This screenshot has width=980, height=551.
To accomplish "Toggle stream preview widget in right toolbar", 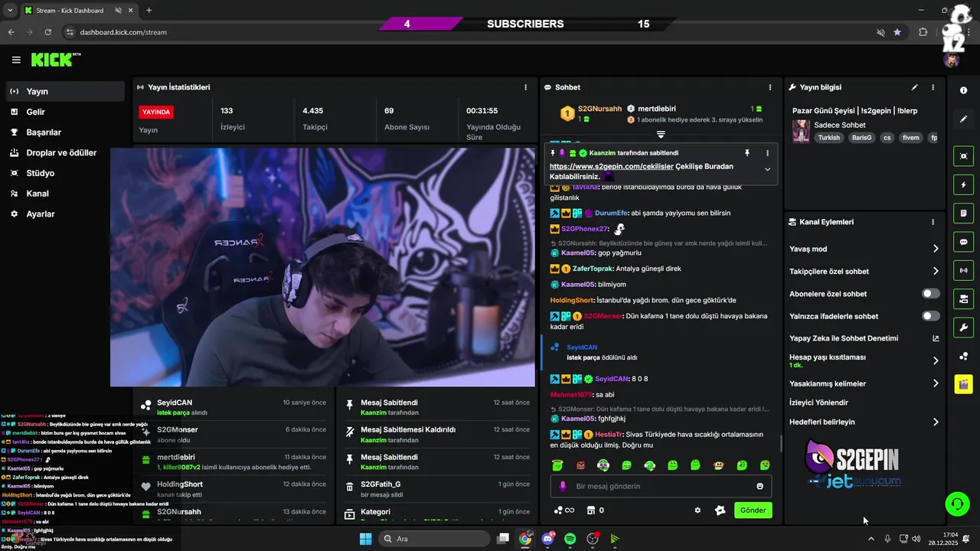I will 963,156.
